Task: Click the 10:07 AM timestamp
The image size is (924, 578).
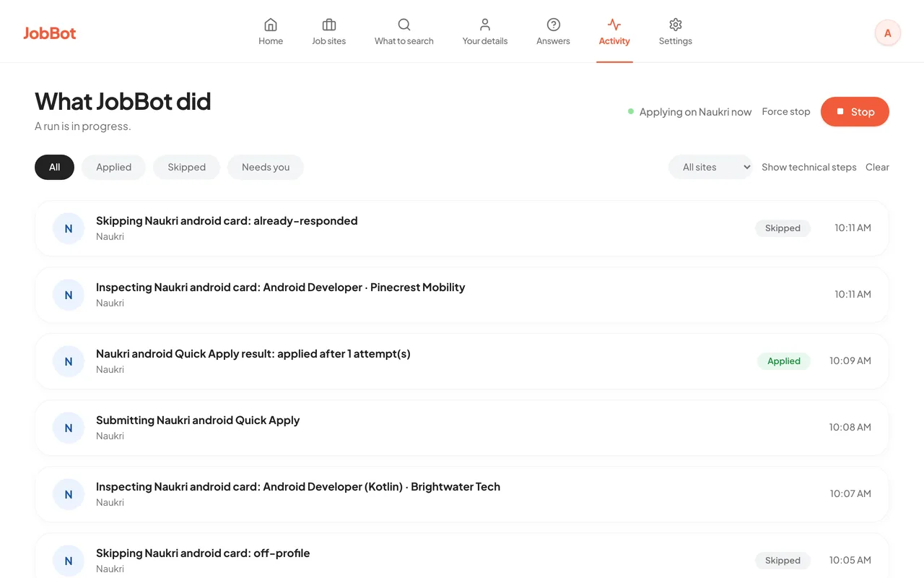Action: (850, 493)
